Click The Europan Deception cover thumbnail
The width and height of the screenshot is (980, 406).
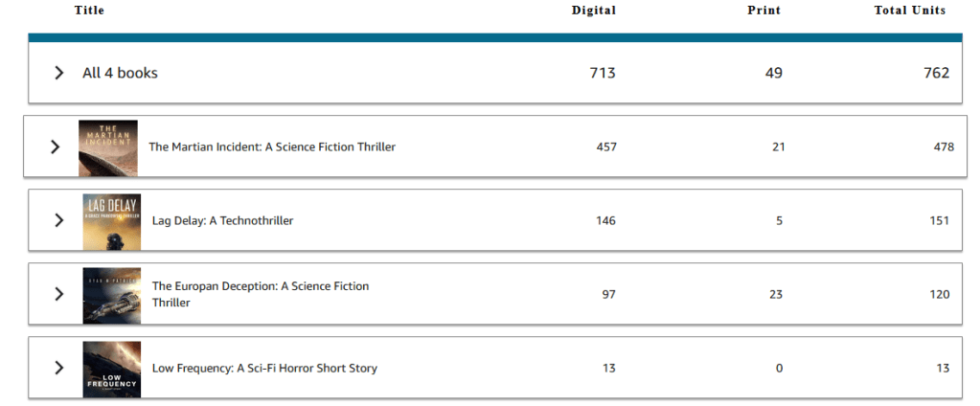click(112, 295)
